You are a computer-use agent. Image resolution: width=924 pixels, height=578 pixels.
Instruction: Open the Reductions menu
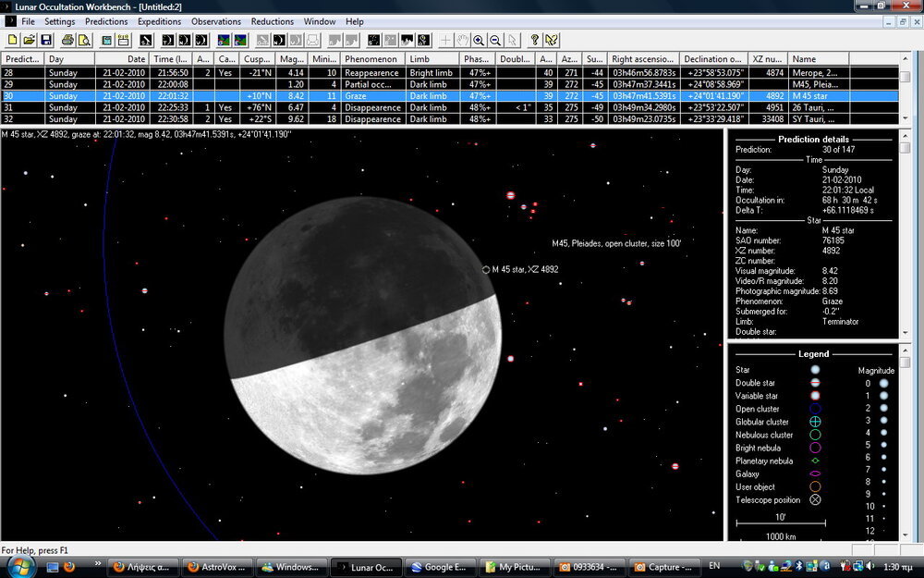pyautogui.click(x=273, y=21)
